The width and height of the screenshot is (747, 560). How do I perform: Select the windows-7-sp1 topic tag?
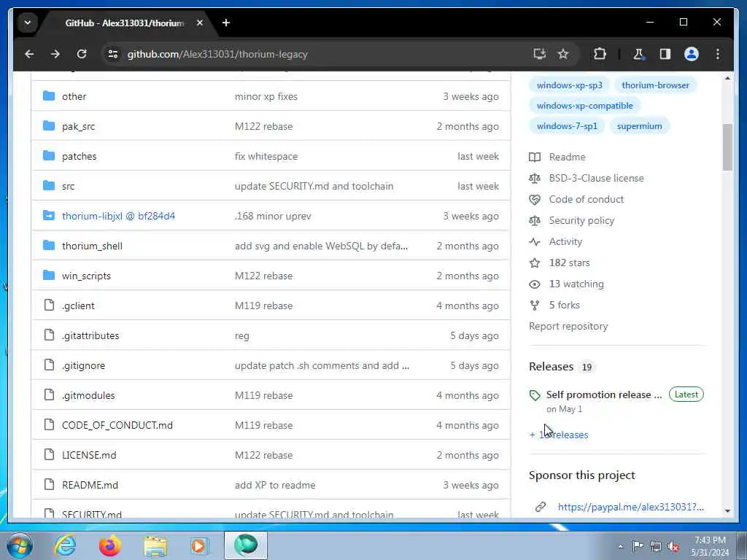[566, 126]
